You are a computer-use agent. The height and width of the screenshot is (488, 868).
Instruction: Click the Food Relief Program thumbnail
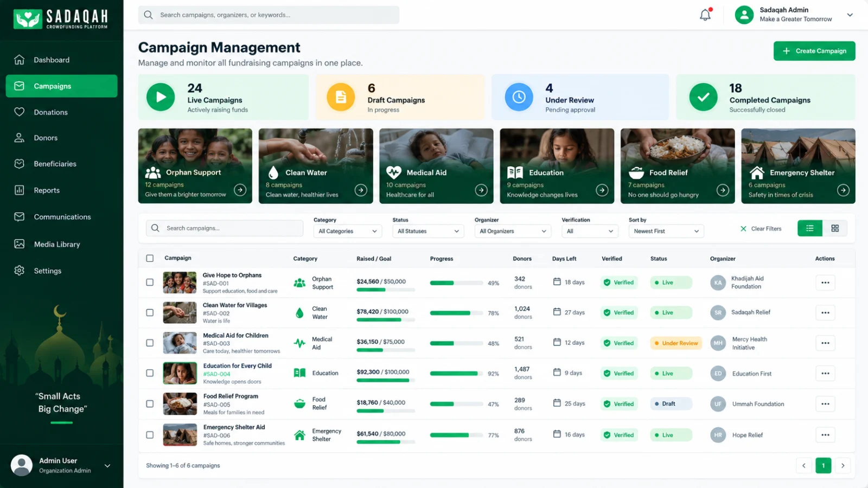(x=180, y=404)
